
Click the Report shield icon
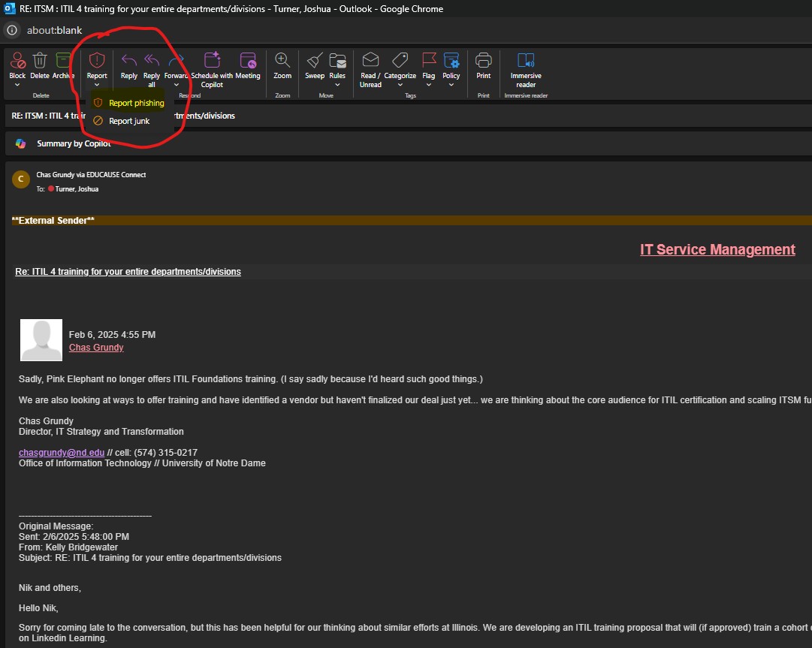tap(97, 61)
